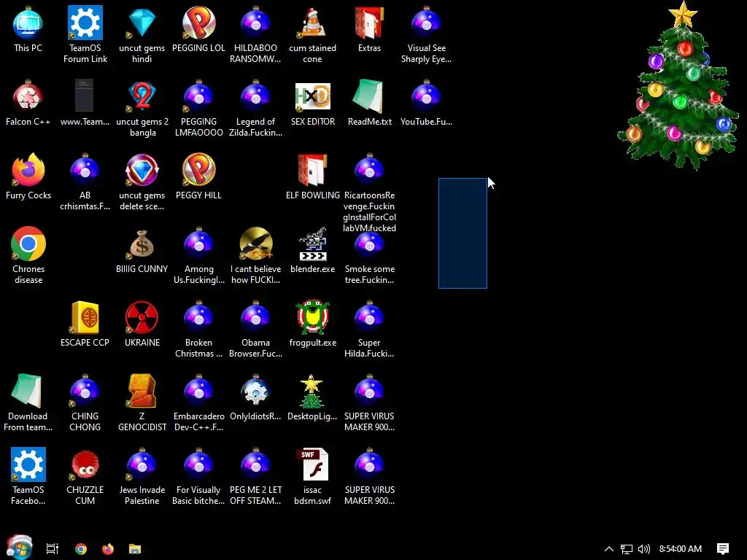Select the YouTube.Fu... ornament icon
This screenshot has height=560, width=747.
426,97
